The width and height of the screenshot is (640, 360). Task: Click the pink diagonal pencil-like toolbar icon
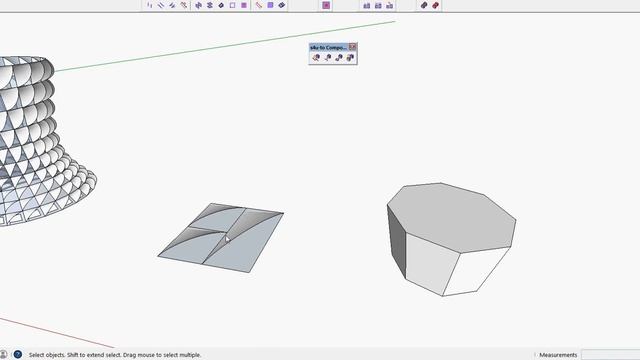[x=259, y=5]
